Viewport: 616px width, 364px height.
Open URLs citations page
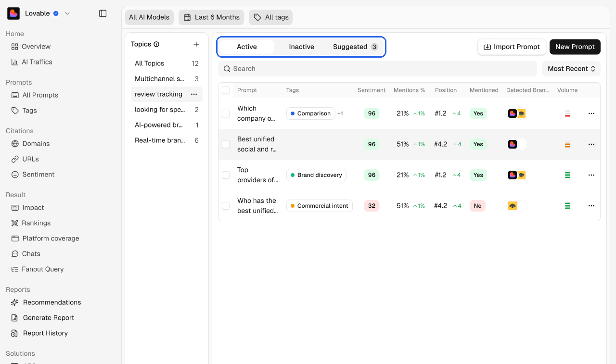(25, 159)
